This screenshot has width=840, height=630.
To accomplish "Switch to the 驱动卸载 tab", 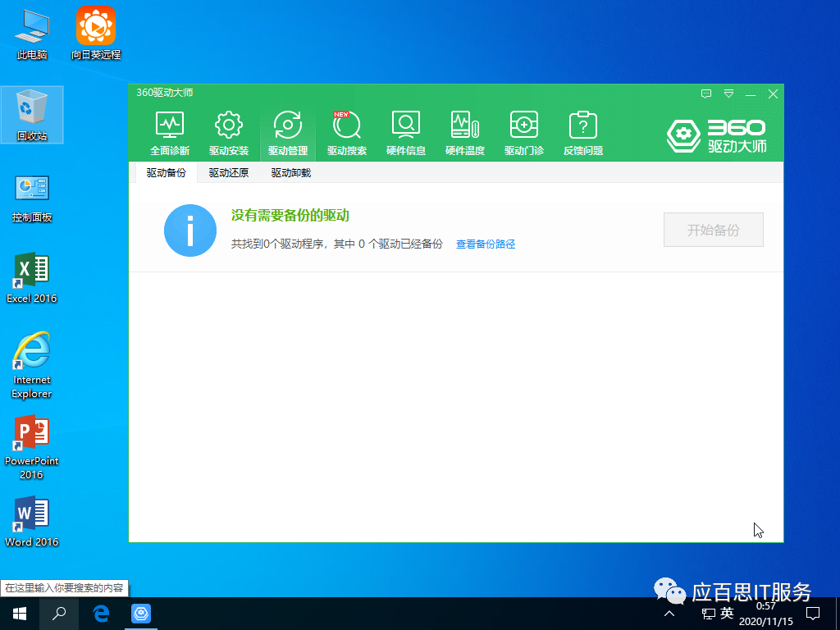I will coord(291,172).
